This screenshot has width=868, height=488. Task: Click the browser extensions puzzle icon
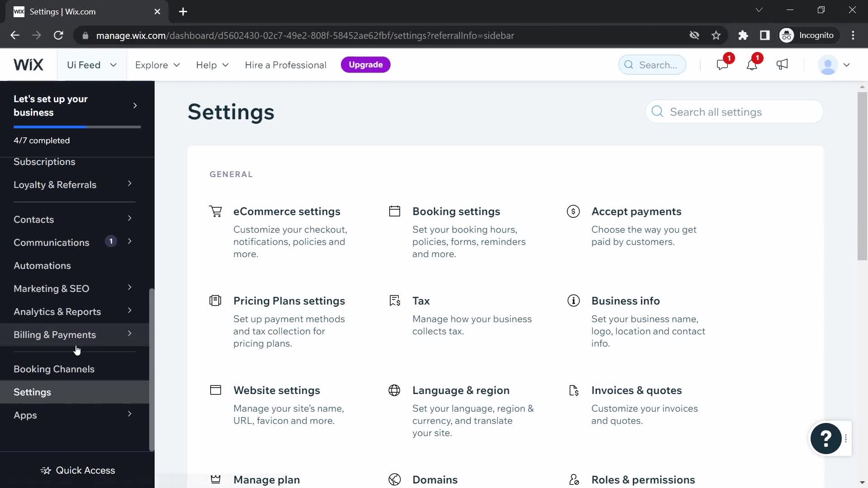click(x=743, y=35)
